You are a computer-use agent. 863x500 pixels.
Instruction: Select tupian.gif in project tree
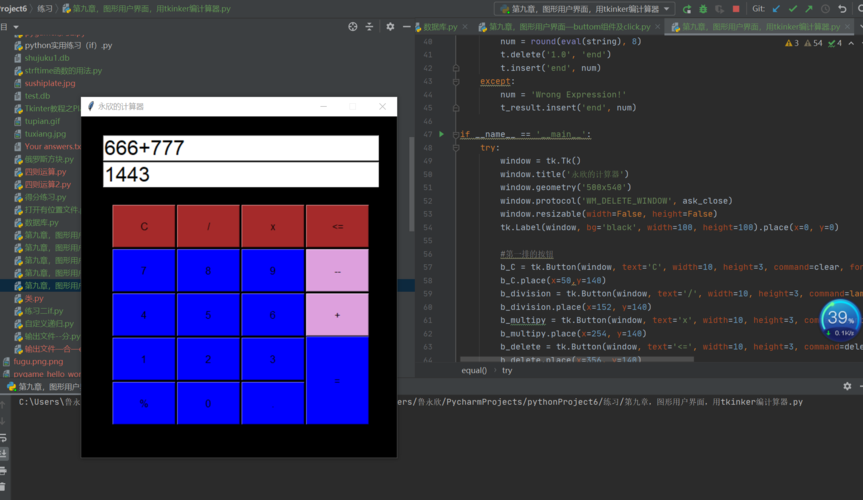coord(42,121)
